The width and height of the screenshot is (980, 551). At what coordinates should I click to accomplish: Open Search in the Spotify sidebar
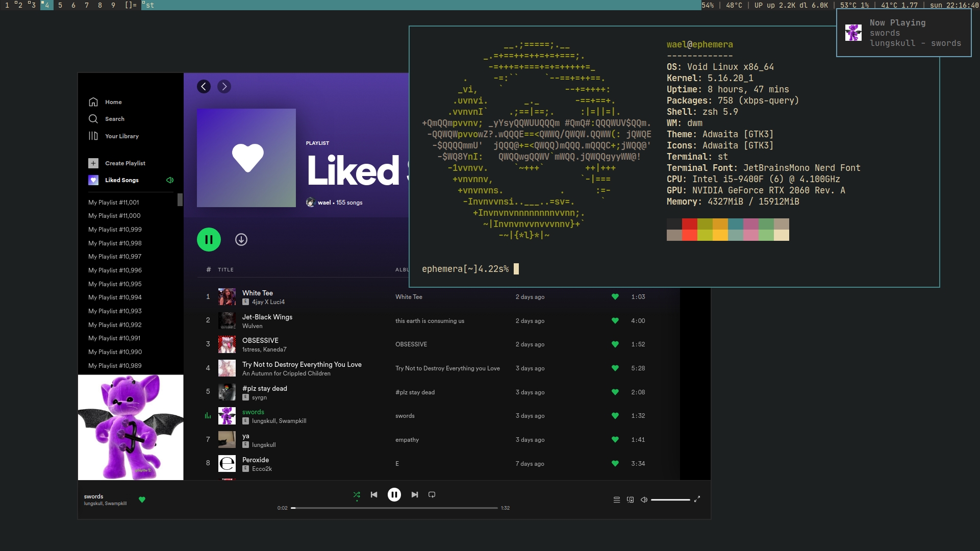click(x=106, y=119)
